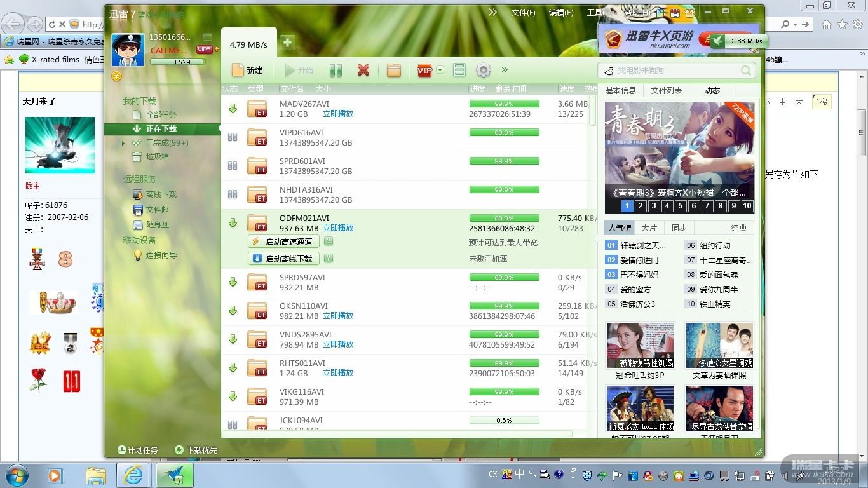Sort by the 文件名 column header
Viewport: 868px width, 488px height.
292,89
